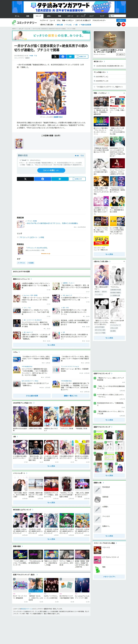Viewport: 138px width, 644px height.
Task: Click the ログイン button
Action: (x=121, y=20)
